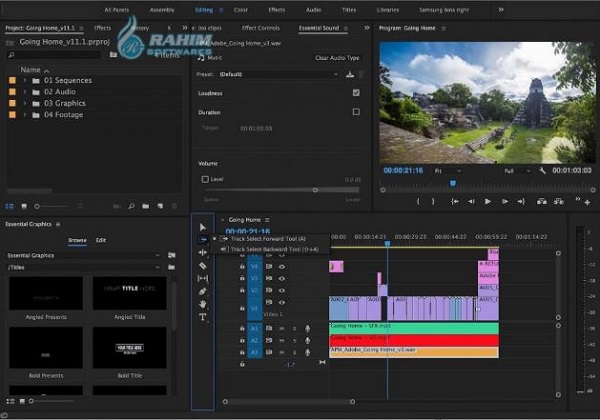Select the Selection arrow tool
The height and width of the screenshot is (420, 600).
203,227
